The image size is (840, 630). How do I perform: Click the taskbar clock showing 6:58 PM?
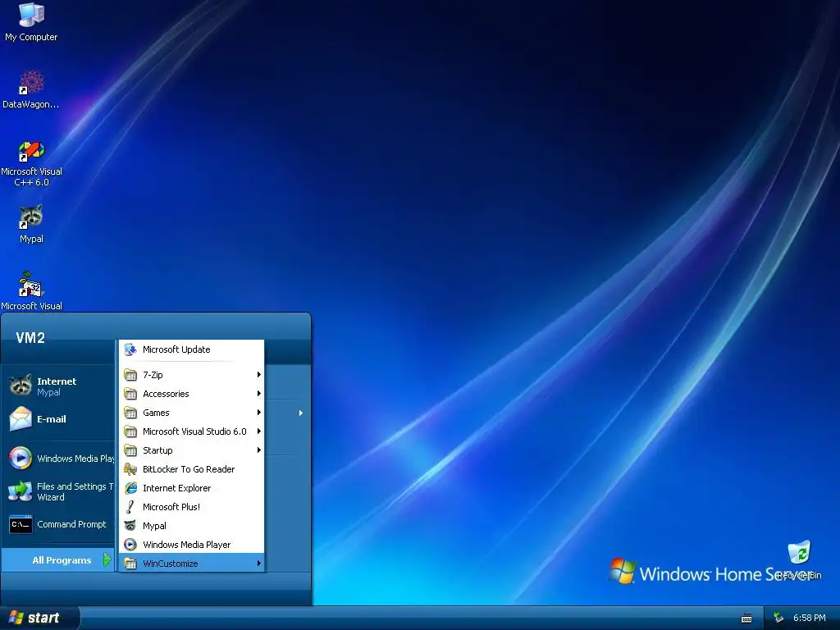810,619
